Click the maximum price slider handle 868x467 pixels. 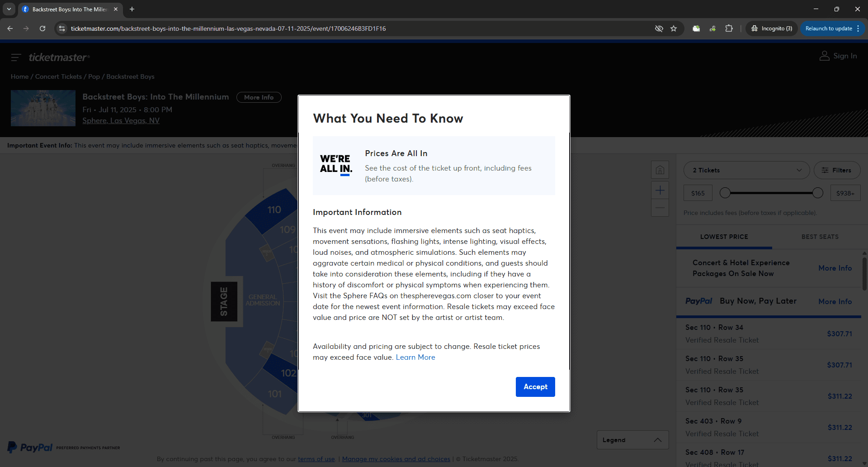(818, 193)
